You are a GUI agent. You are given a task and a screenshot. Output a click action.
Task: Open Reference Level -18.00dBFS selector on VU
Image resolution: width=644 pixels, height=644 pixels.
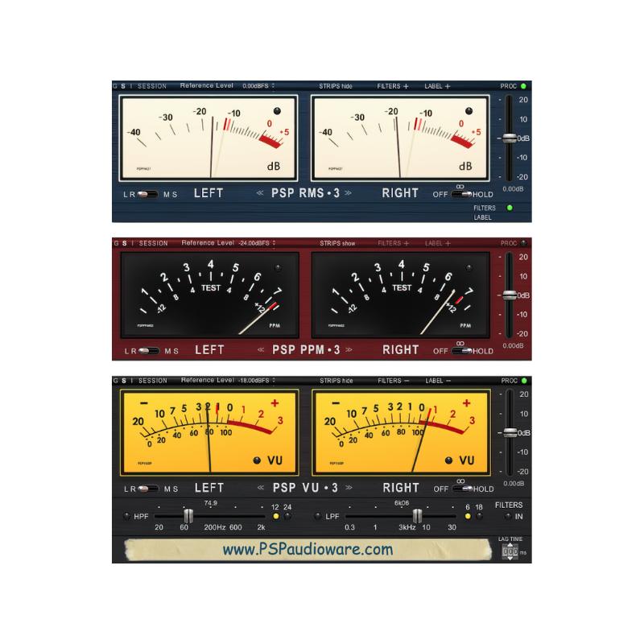(x=257, y=380)
